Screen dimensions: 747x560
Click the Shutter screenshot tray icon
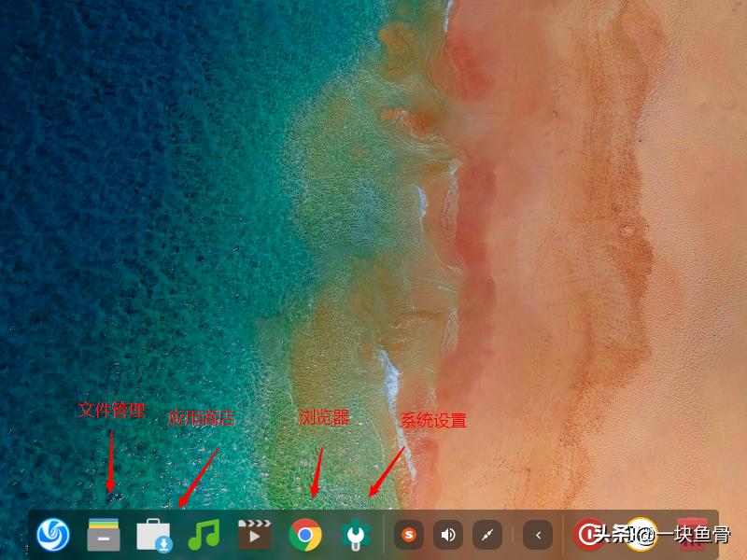409,537
